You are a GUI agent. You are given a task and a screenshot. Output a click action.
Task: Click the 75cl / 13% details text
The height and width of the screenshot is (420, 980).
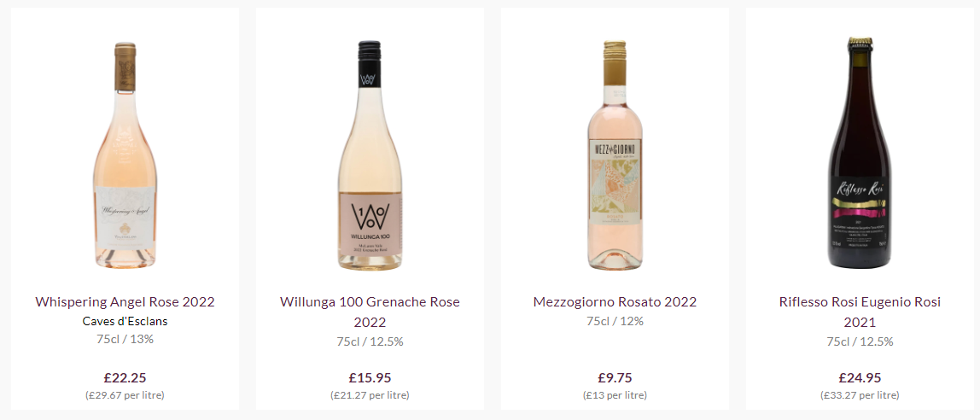point(125,339)
